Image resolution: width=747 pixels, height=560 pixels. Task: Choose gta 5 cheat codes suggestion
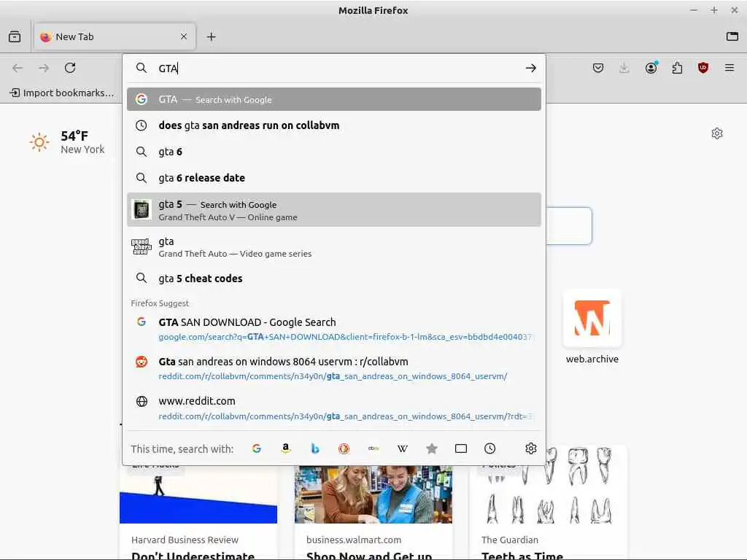[x=334, y=279]
